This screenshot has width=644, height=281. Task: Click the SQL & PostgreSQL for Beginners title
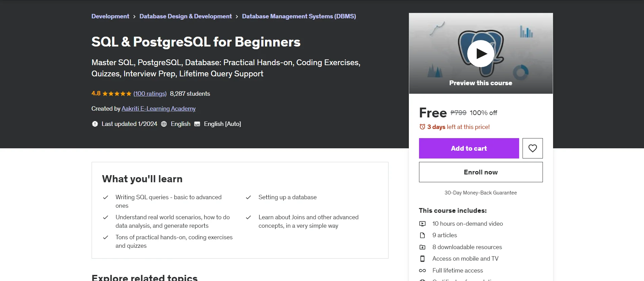coord(196,42)
